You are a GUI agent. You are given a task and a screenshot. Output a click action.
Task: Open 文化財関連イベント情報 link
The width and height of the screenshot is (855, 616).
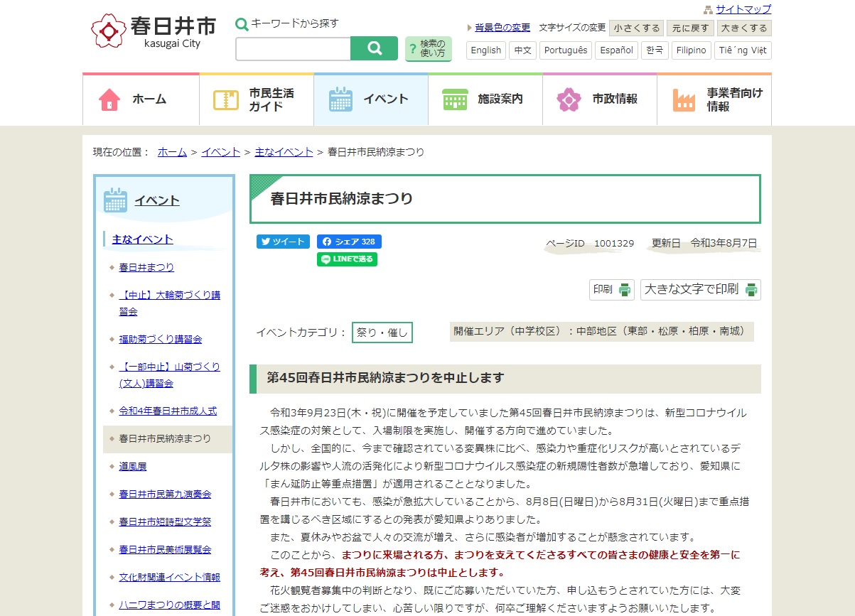(170, 577)
